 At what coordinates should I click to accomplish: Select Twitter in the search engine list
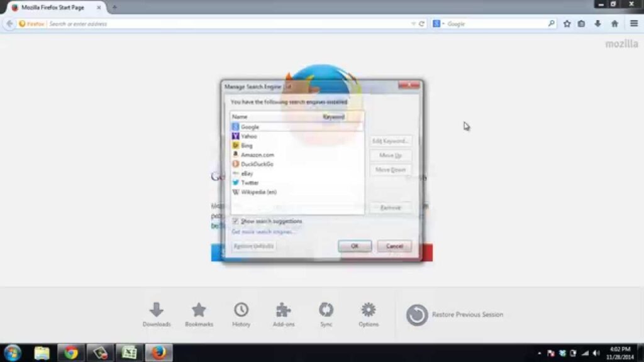tap(297, 183)
